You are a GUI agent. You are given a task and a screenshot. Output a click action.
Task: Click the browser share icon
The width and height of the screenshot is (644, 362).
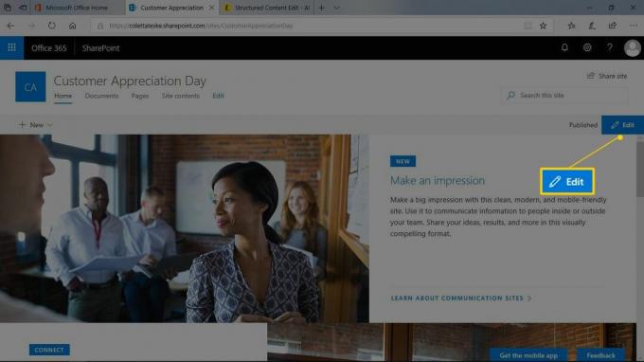[x=613, y=26]
